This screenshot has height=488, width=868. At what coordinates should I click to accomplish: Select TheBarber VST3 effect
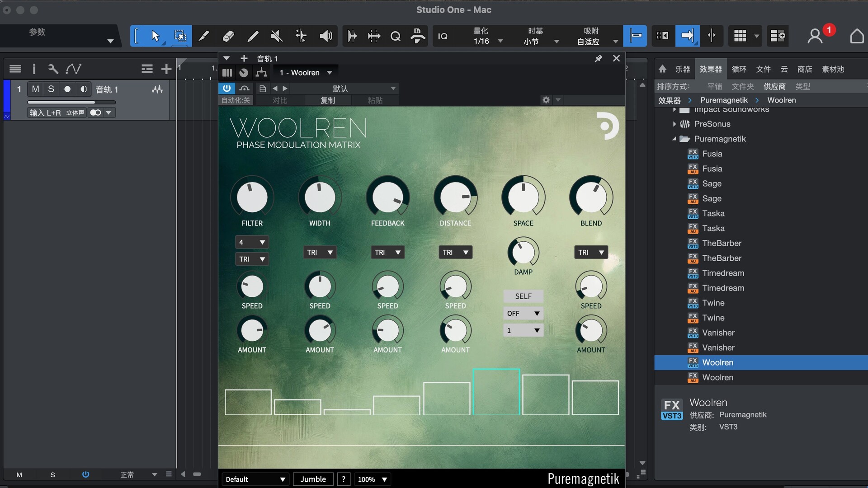click(722, 243)
